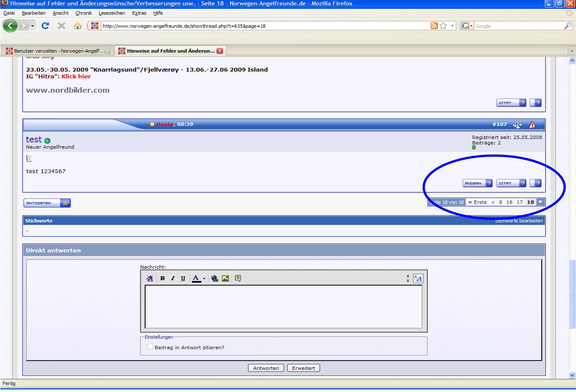Image resolution: width=576 pixels, height=392 pixels.
Task: Switch editor mode with A/A icon
Action: 418,278
